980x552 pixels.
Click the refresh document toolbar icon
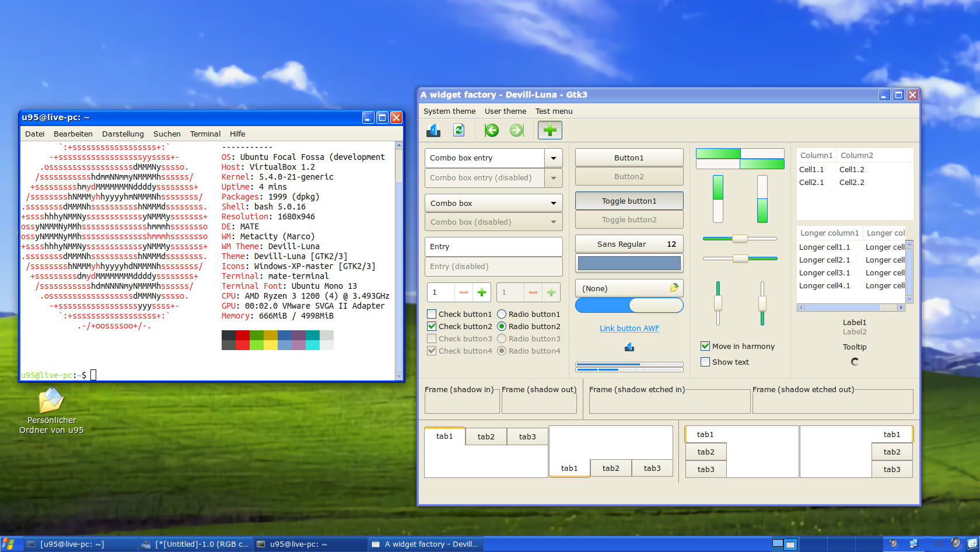pos(459,130)
